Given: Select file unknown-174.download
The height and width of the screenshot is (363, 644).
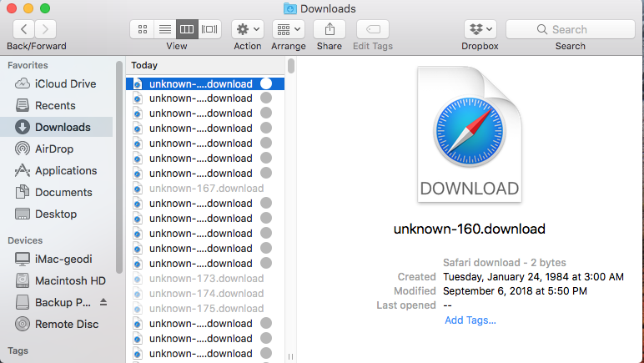Looking at the screenshot, I should point(205,294).
